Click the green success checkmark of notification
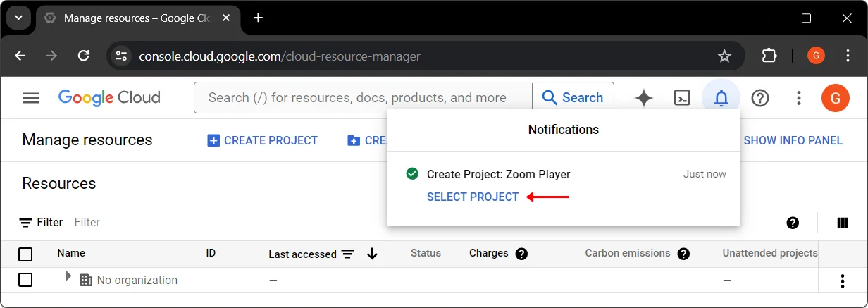Image resolution: width=868 pixels, height=308 pixels. pyautogui.click(x=413, y=174)
